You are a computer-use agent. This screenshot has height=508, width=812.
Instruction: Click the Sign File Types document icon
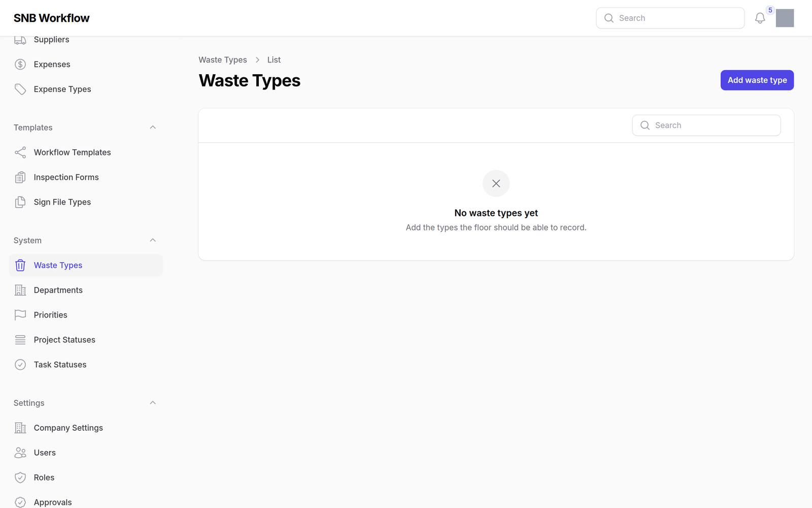[x=20, y=202]
